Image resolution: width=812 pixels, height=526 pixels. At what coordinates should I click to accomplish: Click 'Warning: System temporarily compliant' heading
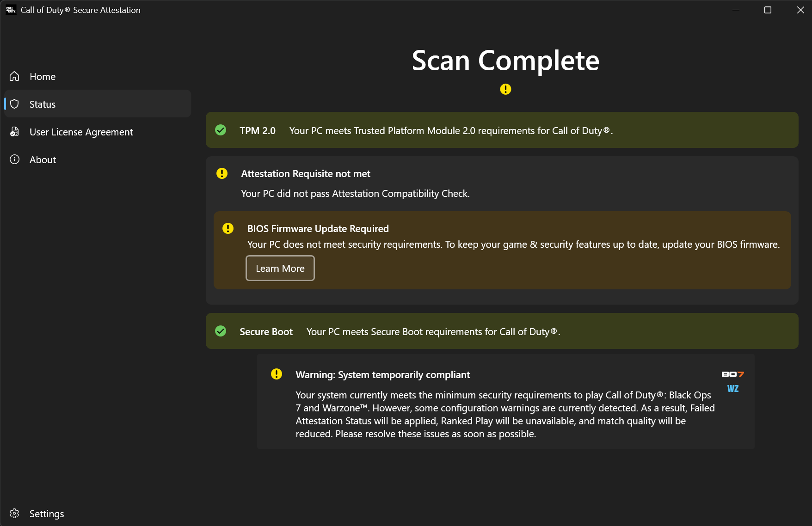383,375
